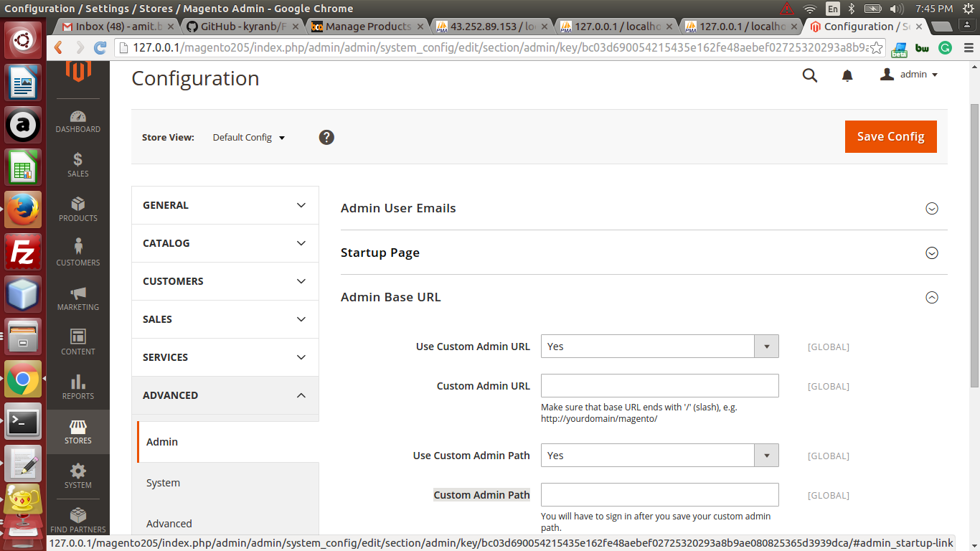Open Find Partners in Magento sidebar
Viewport: 980px width, 551px height.
click(x=78, y=520)
